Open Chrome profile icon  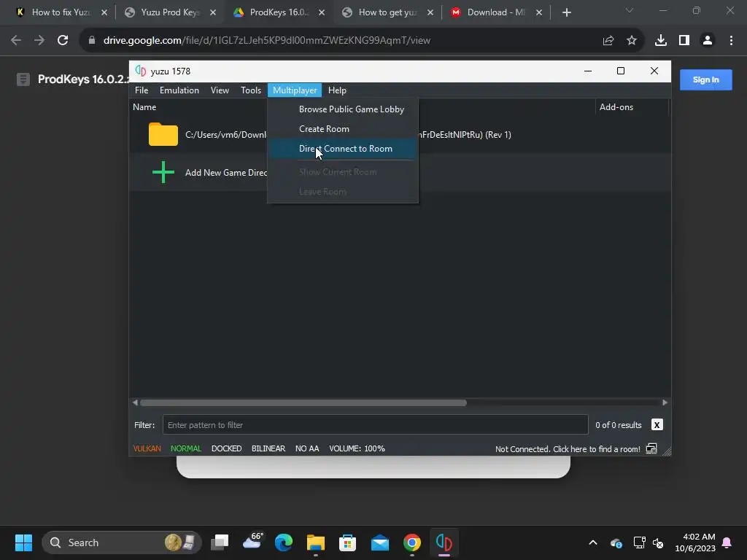[x=708, y=41]
